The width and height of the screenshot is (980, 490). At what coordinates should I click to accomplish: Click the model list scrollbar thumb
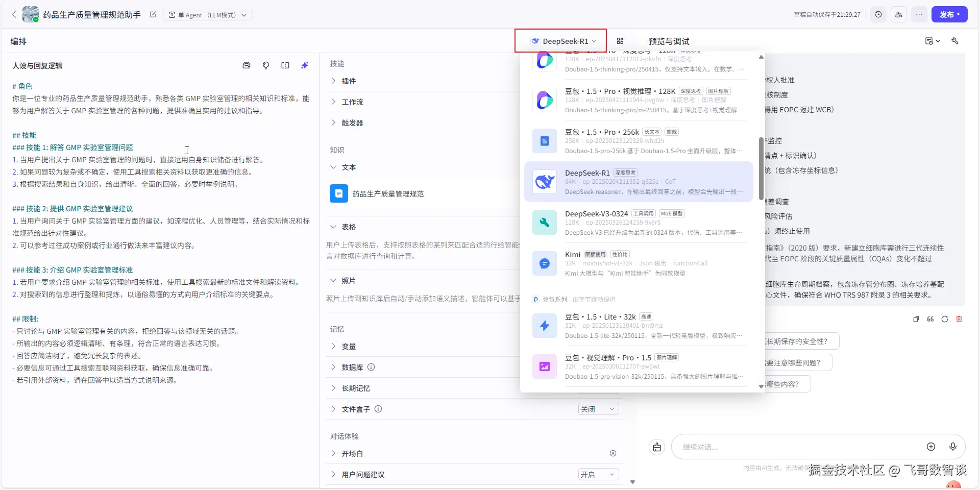761,168
